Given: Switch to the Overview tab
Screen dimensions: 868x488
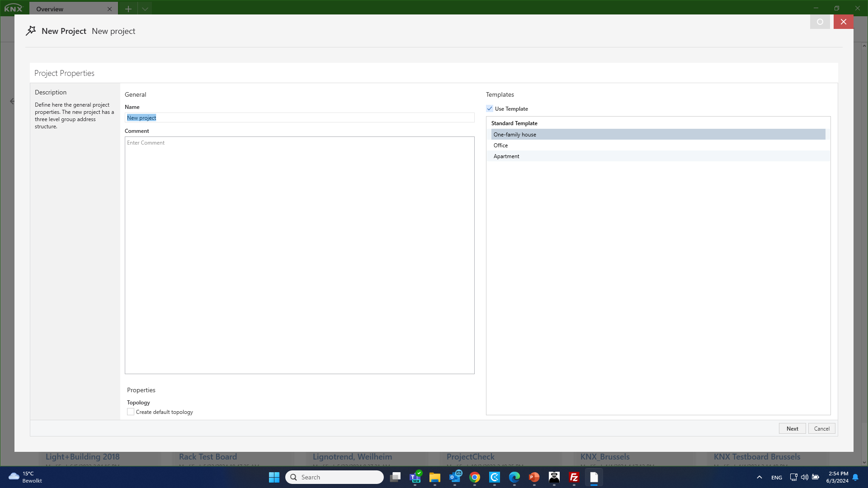Looking at the screenshot, I should coord(50,9).
